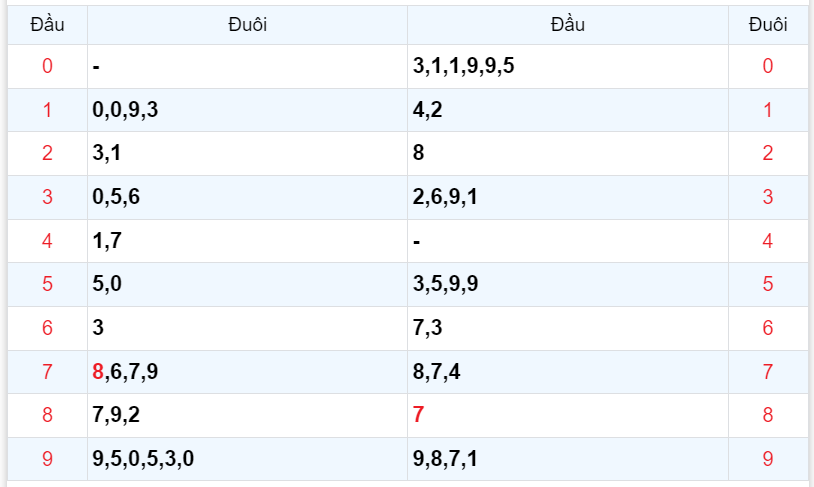Viewport: 814px width, 487px height.
Task: Select the cell showing 8,7,4
Action: coord(437,372)
